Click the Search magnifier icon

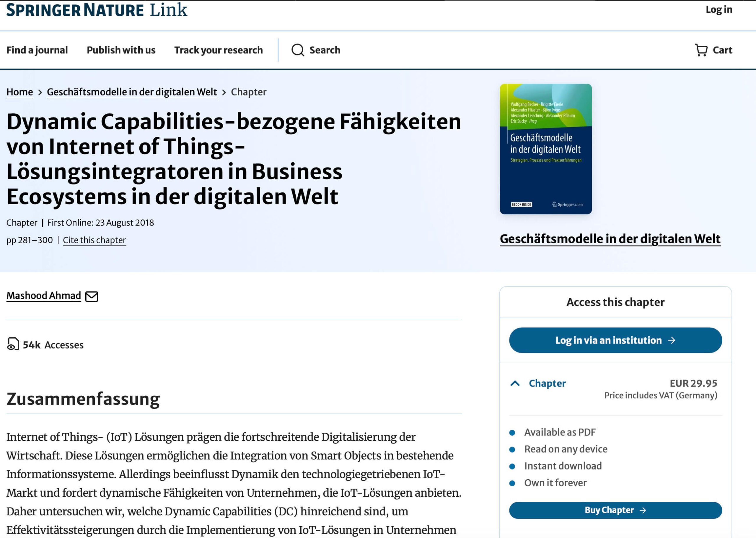coord(298,50)
